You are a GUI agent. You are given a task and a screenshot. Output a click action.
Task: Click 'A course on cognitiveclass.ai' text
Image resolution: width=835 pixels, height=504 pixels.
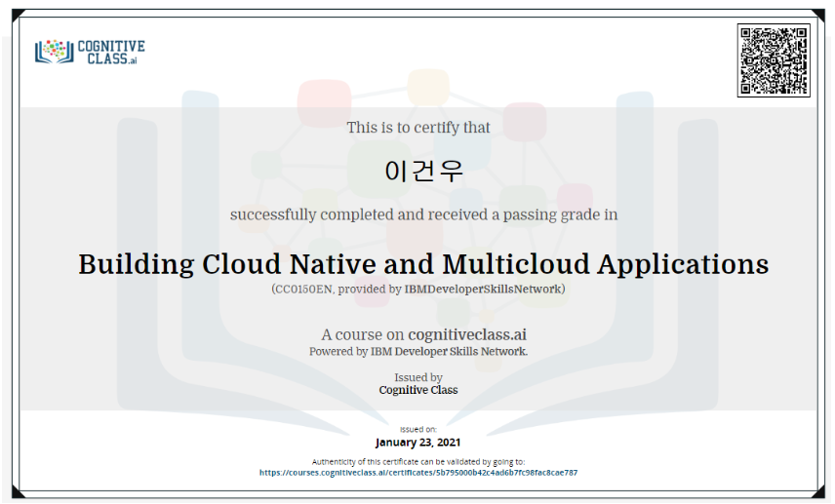424,334
